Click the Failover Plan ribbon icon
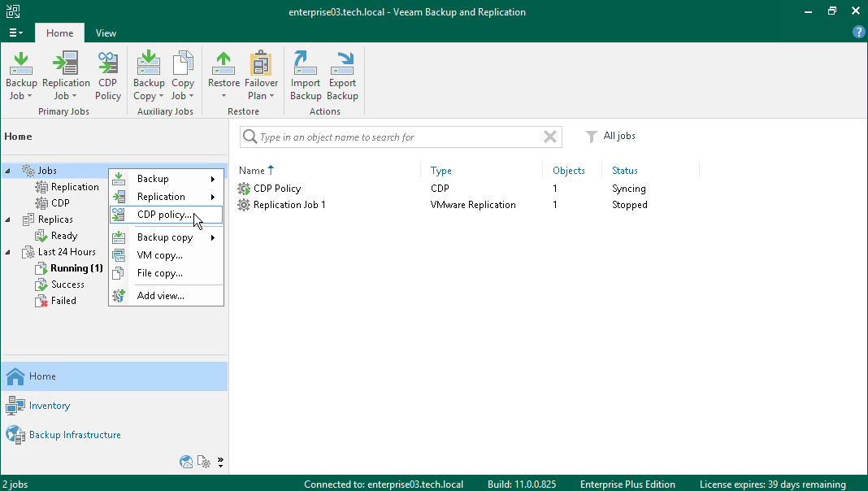This screenshot has height=491, width=868. pyautogui.click(x=262, y=76)
